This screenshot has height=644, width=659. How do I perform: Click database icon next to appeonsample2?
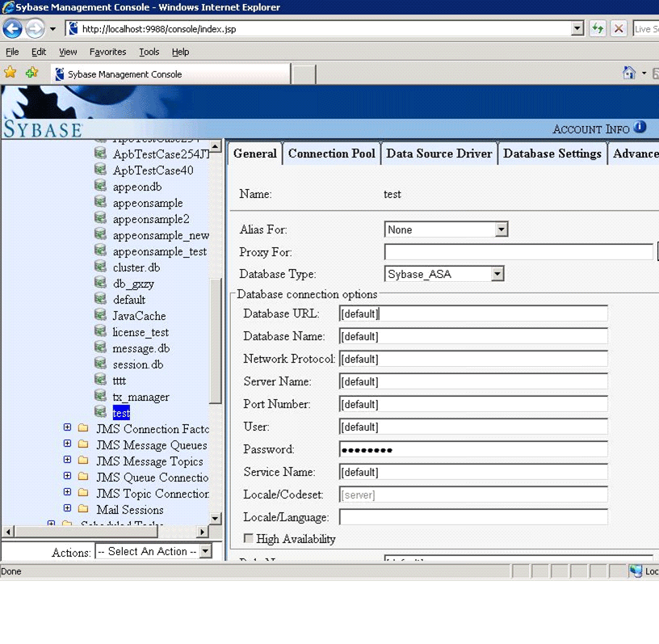click(100, 218)
